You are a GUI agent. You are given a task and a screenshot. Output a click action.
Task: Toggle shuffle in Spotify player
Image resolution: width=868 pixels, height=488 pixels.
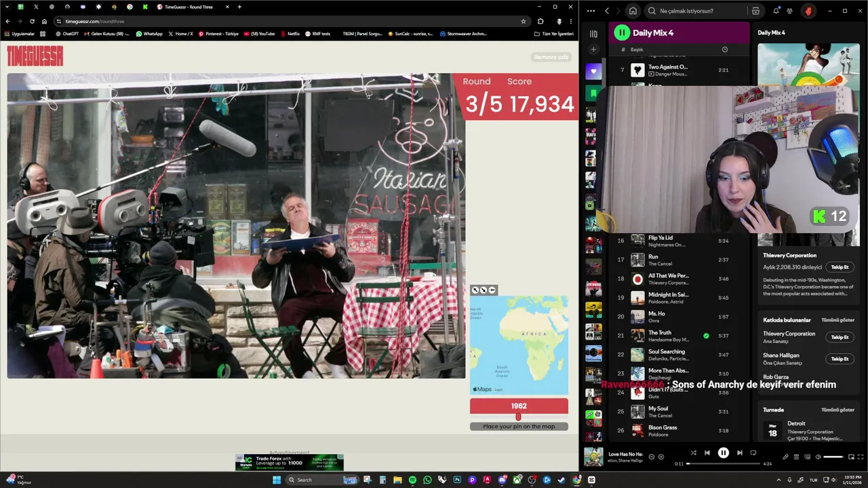tap(693, 453)
